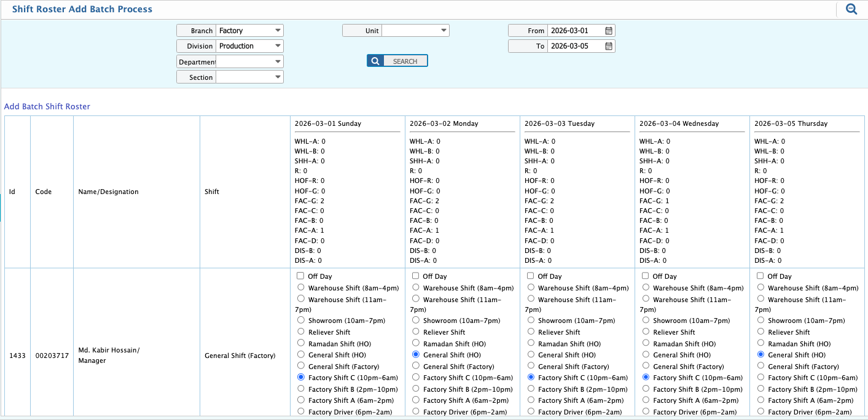The height and width of the screenshot is (420, 868).
Task: Click the magnifier icon in the top-right corner
Action: tap(851, 9)
